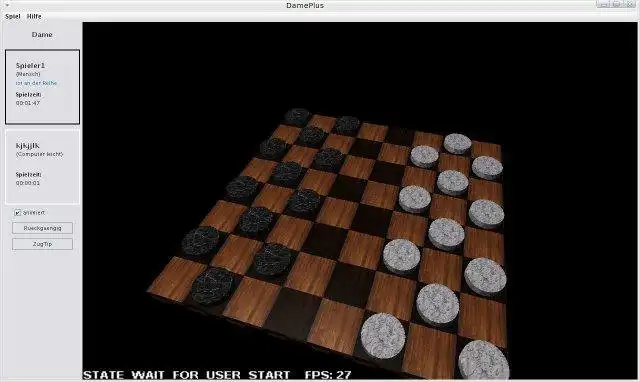The width and height of the screenshot is (640, 382).
Task: Click the 'ist an der Reihe' status text
Action: pos(36,83)
